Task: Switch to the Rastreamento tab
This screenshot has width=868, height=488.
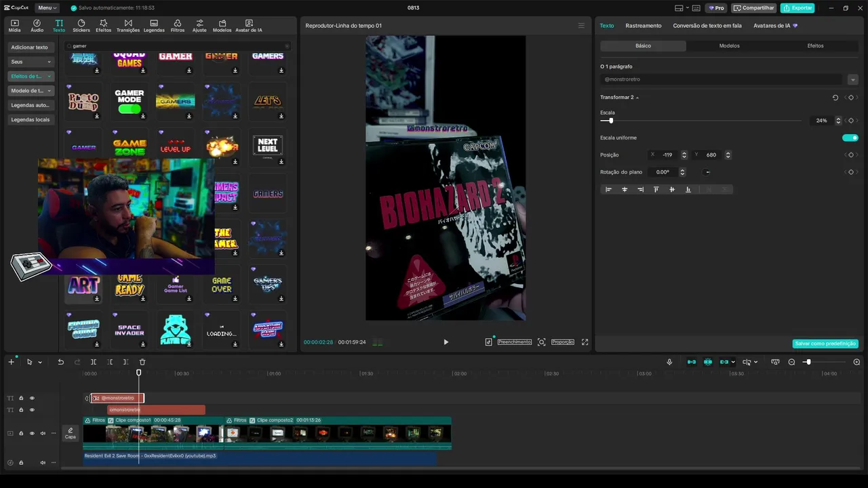Action: [x=644, y=26]
